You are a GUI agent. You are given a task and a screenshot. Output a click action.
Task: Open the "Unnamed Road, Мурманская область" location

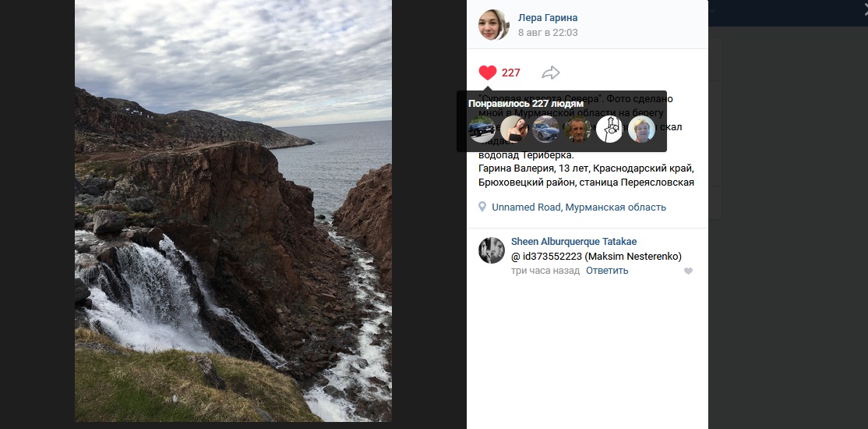pyautogui.click(x=579, y=207)
